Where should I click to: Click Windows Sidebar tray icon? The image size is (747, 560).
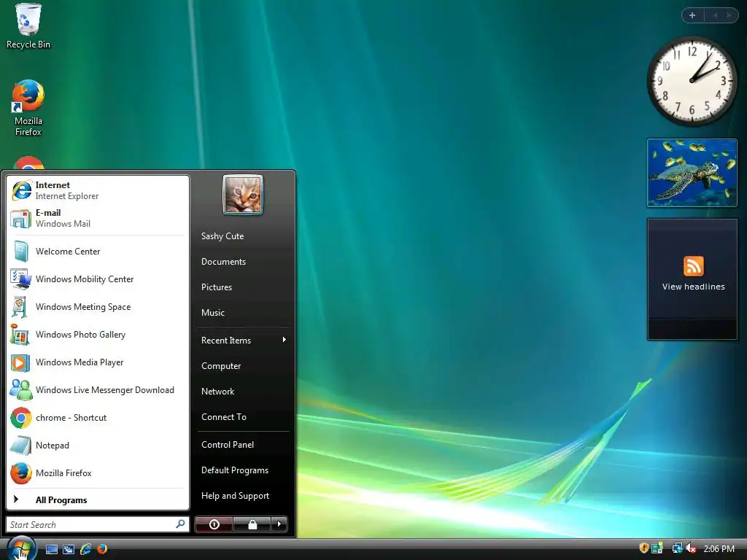pos(657,548)
